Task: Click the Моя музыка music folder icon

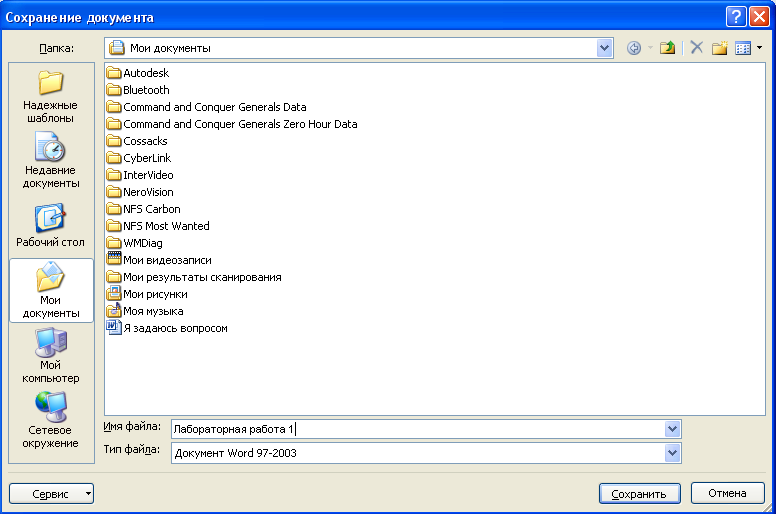Action: click(114, 311)
